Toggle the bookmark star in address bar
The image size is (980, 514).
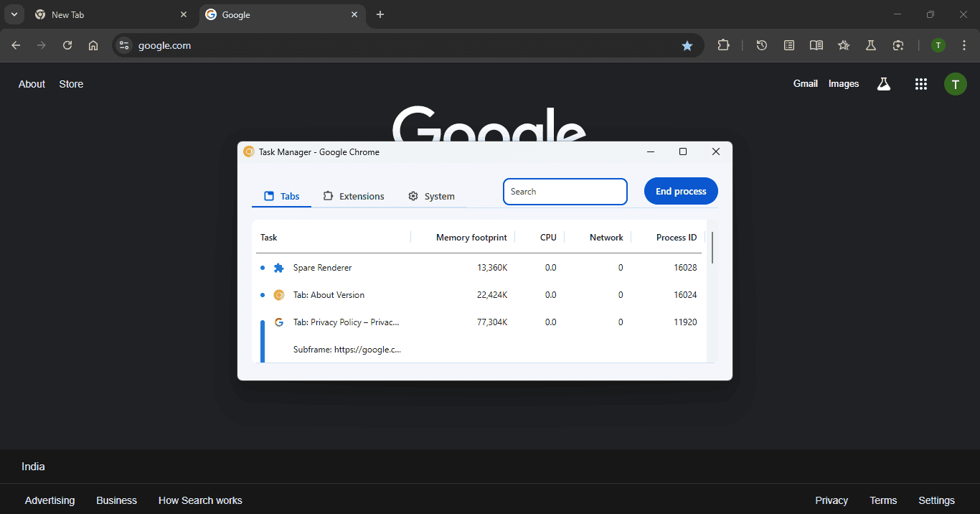(687, 45)
